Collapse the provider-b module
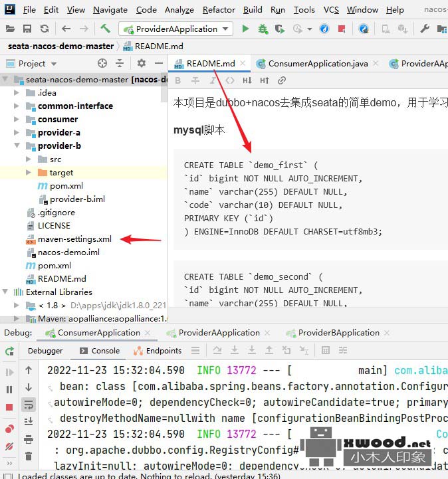 pos(17,145)
